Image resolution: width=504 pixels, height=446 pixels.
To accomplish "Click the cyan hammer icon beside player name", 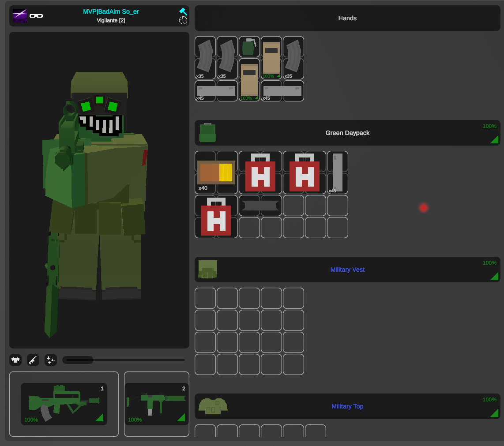I will pyautogui.click(x=183, y=11).
